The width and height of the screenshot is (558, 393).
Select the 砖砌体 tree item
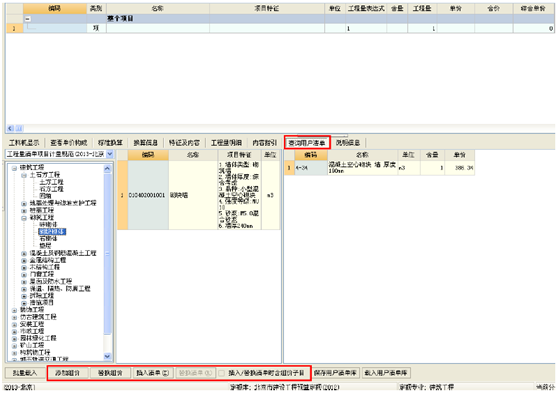click(48, 225)
